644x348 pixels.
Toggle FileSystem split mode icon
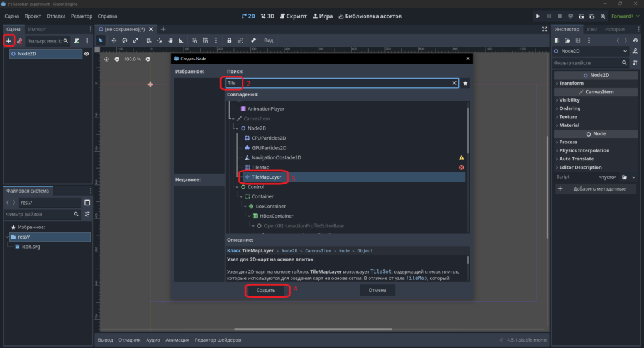[87, 203]
